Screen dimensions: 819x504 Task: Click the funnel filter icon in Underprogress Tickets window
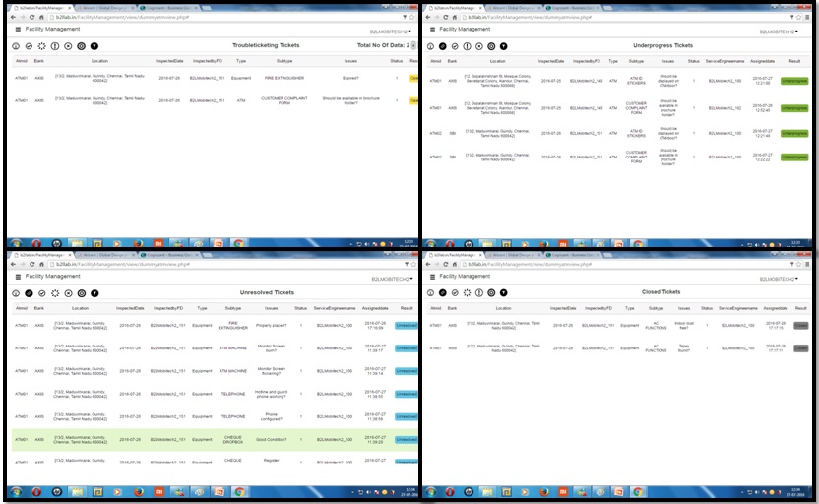tap(504, 45)
